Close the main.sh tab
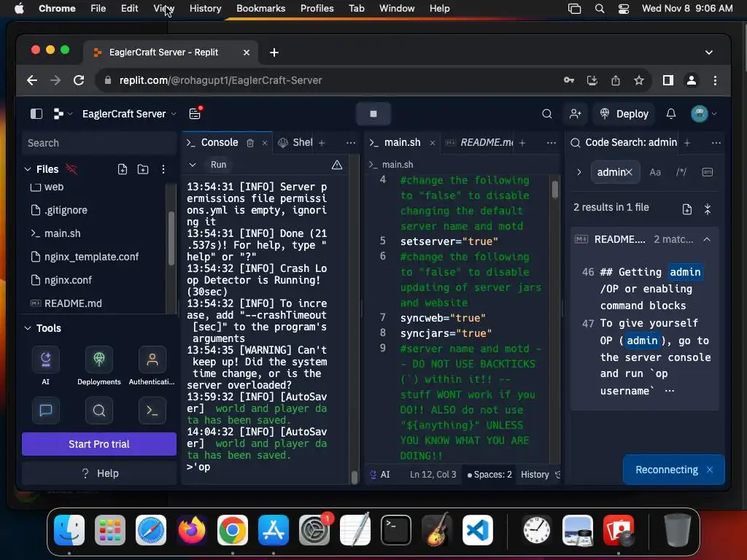 432,143
